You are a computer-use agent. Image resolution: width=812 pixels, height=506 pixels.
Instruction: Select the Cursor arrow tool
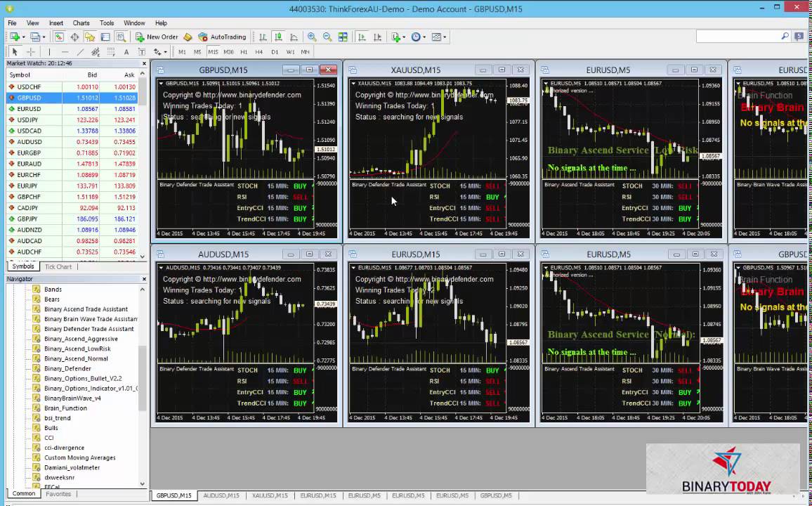pyautogui.click(x=15, y=52)
